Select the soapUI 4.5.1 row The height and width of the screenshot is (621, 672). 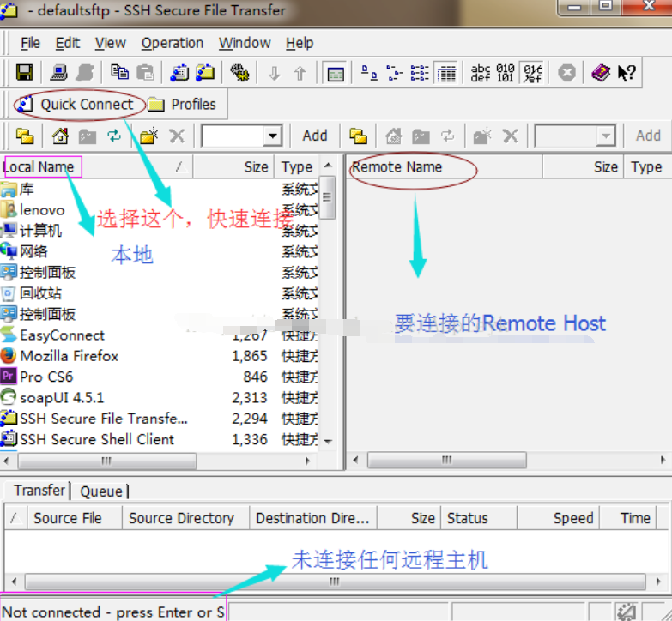pyautogui.click(x=159, y=397)
